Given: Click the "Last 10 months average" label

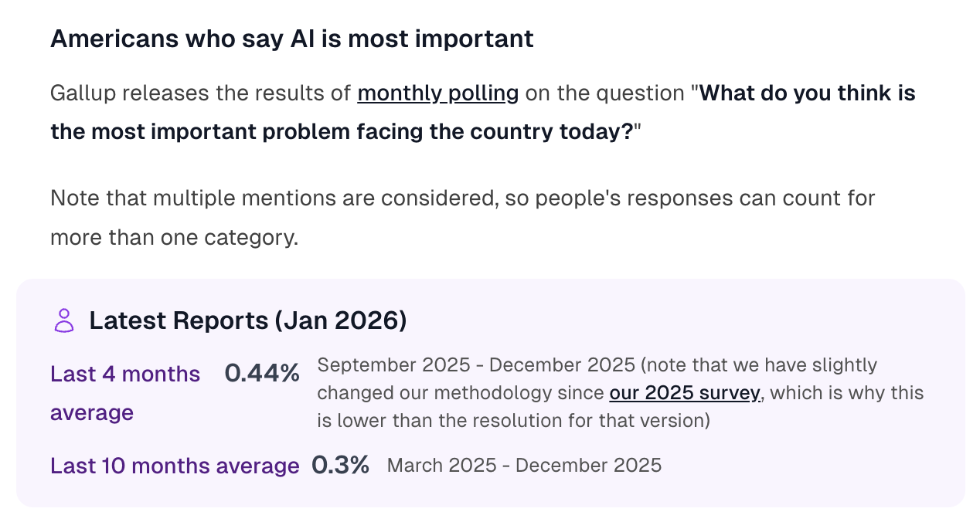Looking at the screenshot, I should (x=175, y=466).
